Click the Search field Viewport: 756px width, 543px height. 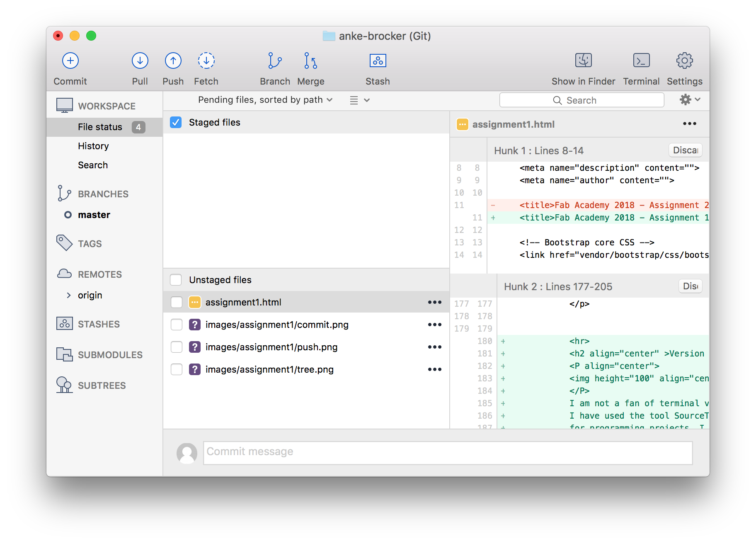[582, 100]
